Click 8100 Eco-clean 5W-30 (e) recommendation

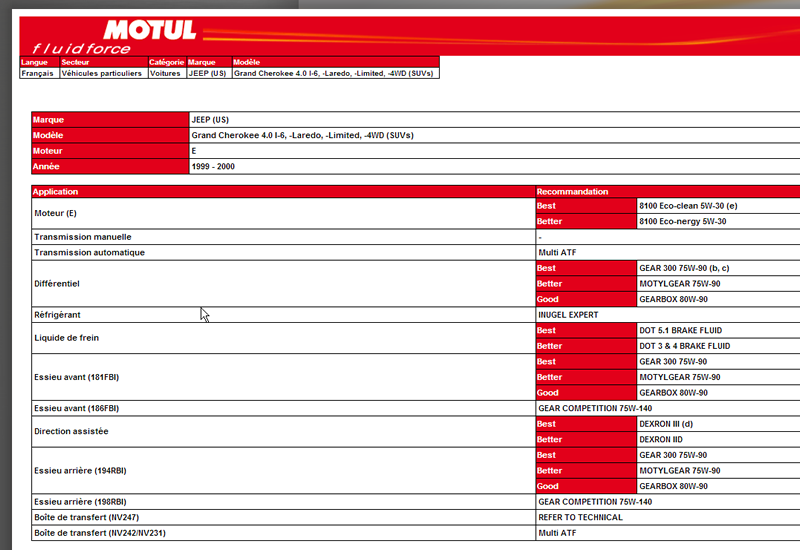688,206
